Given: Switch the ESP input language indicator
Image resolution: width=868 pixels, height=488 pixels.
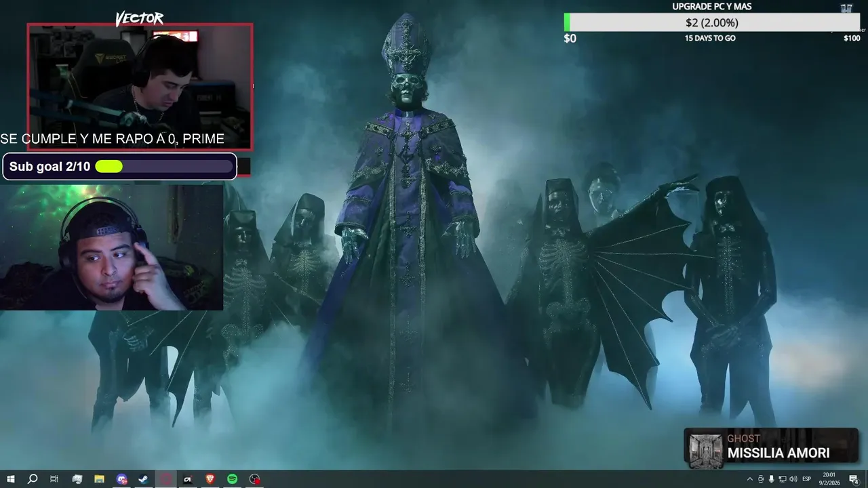Looking at the screenshot, I should (x=807, y=479).
